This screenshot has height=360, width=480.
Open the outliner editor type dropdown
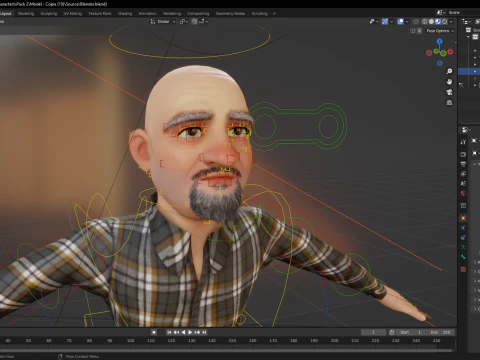point(466,22)
